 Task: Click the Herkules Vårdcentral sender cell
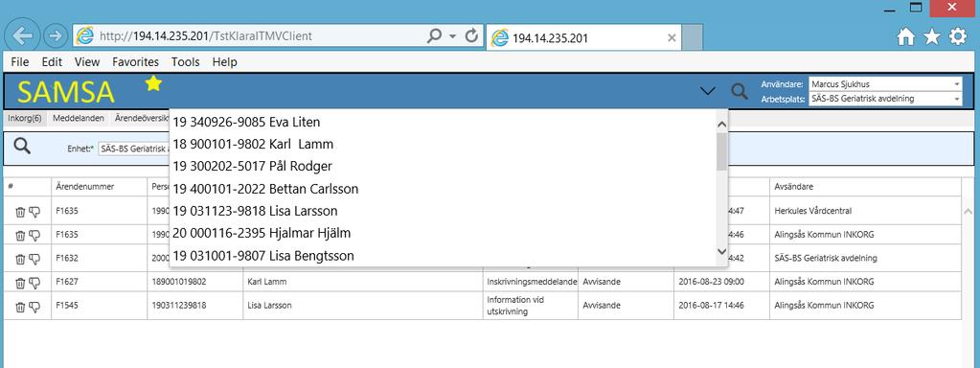click(866, 212)
